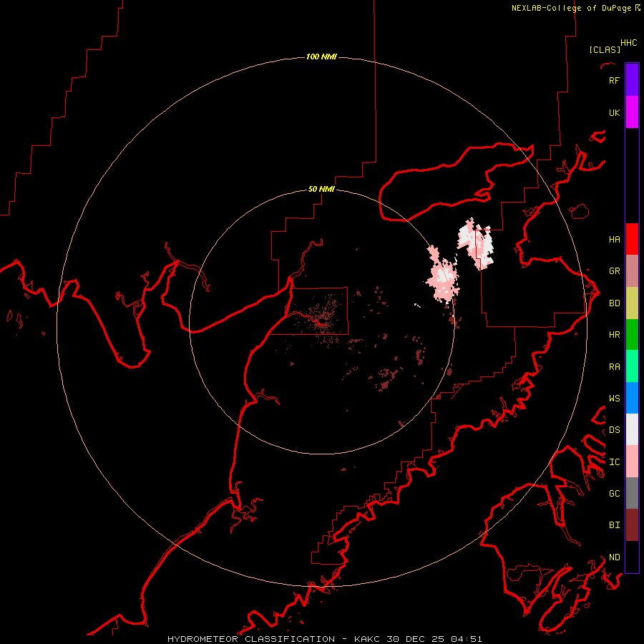This screenshot has height=644, width=644.
Task: Click the BI dark red legend swatch
Action: (x=632, y=525)
